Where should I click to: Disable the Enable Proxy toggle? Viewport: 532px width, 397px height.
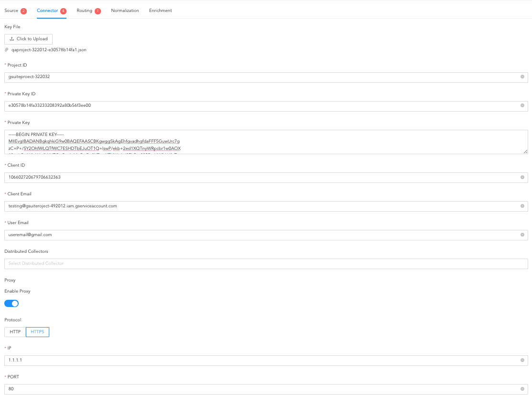(x=11, y=303)
